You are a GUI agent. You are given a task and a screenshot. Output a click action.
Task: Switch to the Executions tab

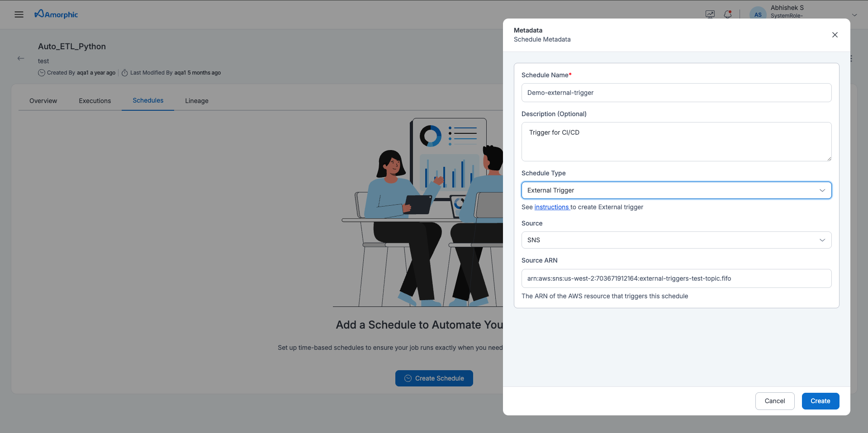coord(95,101)
